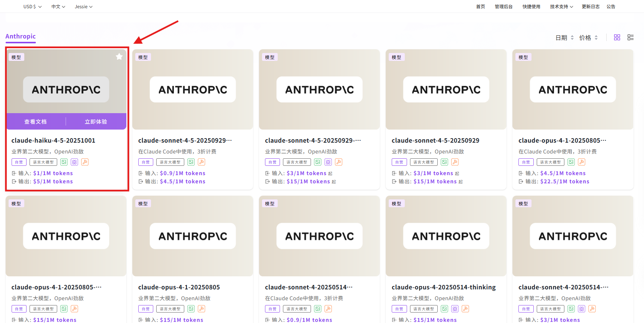This screenshot has height=323, width=644.
Task: Click the purple atom icon on claude-opus-4-20250514-thinking card
Action: click(x=455, y=309)
